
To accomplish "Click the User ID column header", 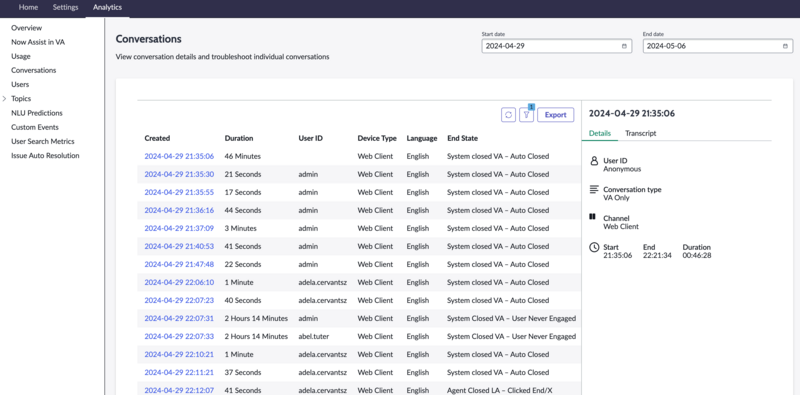I will (x=311, y=138).
